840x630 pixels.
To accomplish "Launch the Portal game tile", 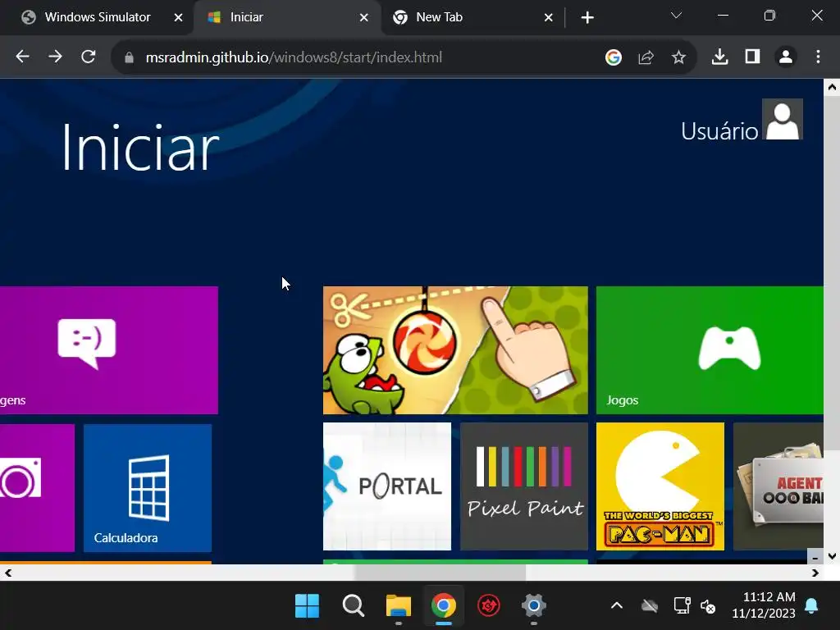I will click(x=387, y=486).
